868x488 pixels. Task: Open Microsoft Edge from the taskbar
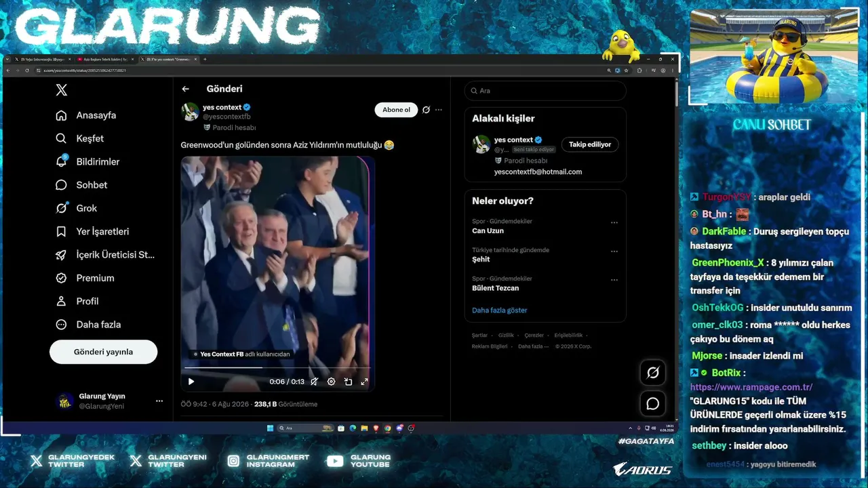[x=353, y=428]
